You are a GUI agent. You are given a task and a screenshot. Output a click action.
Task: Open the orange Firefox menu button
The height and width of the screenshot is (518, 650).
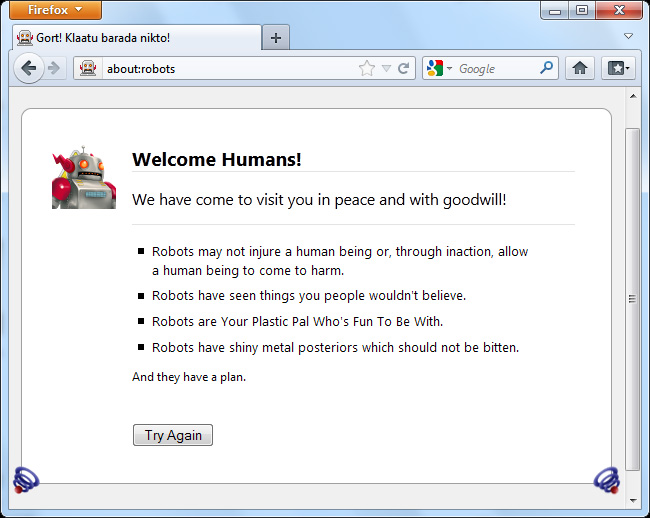tap(56, 10)
